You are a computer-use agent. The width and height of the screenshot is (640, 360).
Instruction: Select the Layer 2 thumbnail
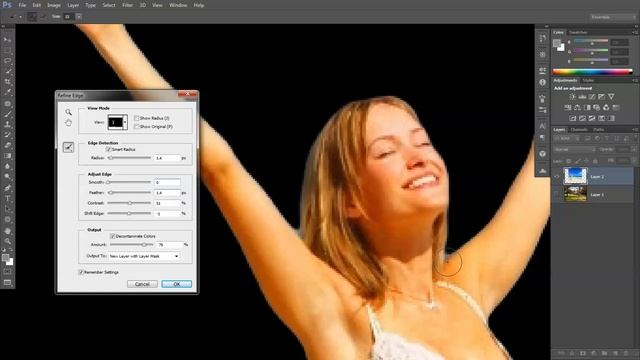(575, 176)
